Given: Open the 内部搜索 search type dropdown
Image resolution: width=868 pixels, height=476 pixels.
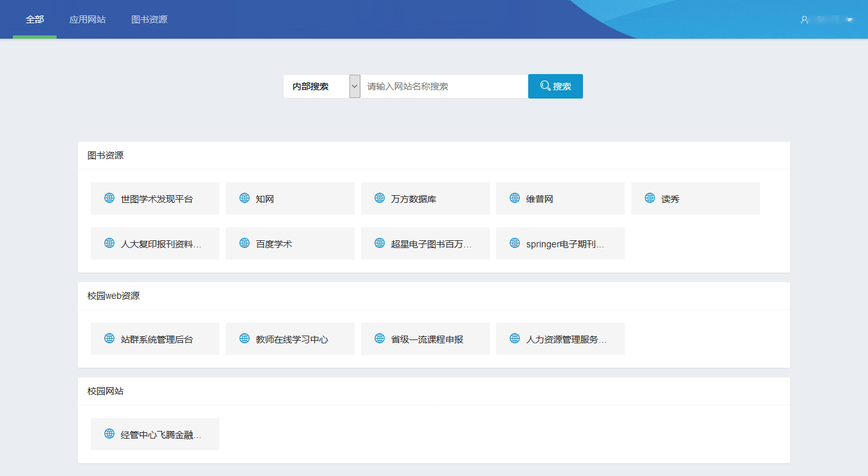Looking at the screenshot, I should [x=355, y=86].
